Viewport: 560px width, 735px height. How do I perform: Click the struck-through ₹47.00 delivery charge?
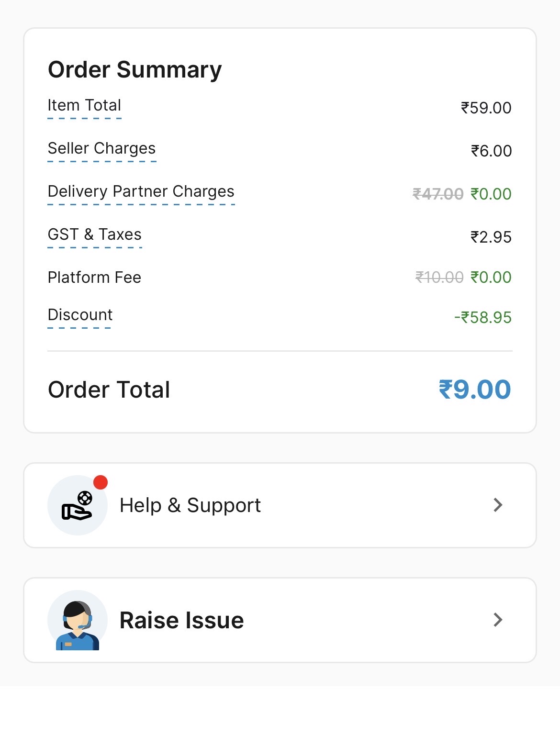coord(438,194)
